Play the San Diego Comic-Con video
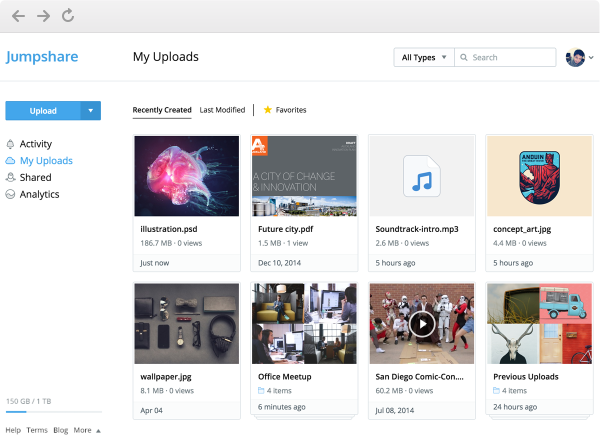 (x=422, y=323)
